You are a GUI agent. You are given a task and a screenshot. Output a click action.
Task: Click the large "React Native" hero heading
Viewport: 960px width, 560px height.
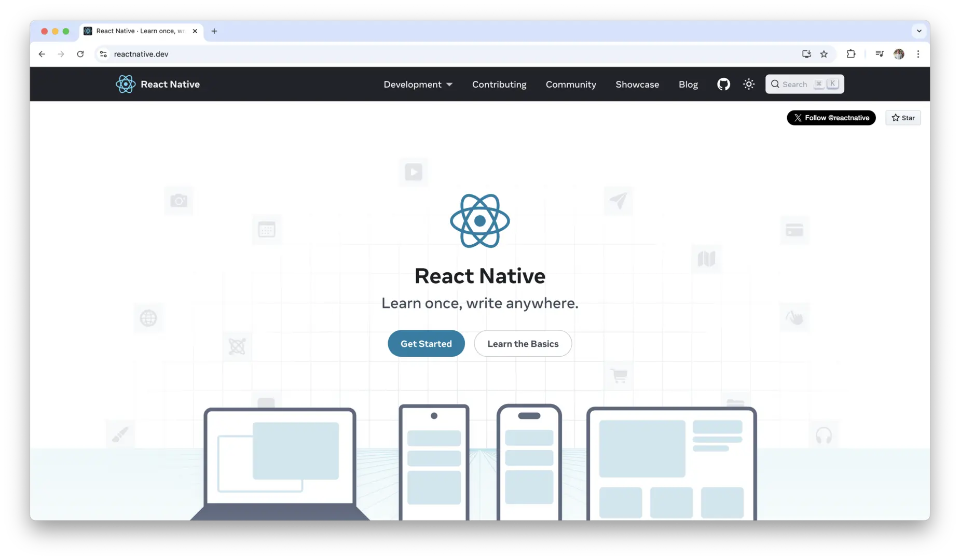[480, 276]
